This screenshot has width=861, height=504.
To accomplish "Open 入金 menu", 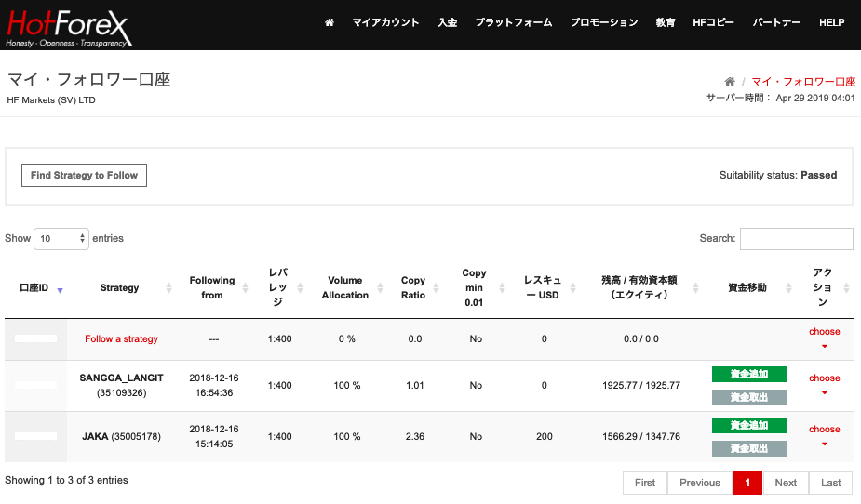I will pyautogui.click(x=448, y=22).
